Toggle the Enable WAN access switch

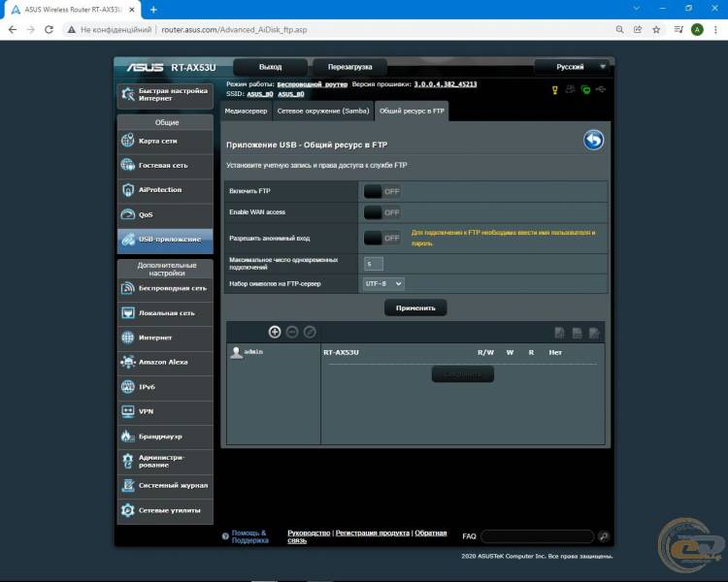point(381,212)
